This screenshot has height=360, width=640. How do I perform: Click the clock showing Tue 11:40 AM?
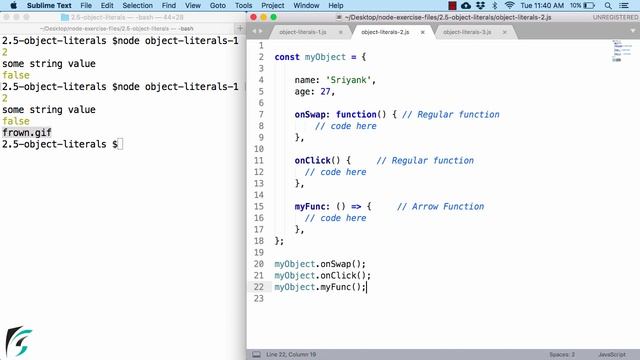click(542, 5)
